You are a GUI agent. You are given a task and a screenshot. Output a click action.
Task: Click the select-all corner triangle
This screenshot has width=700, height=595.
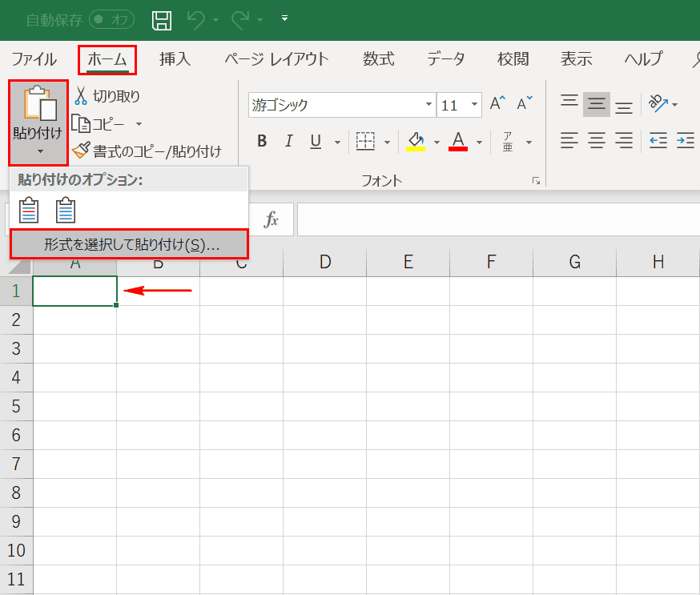(18, 267)
